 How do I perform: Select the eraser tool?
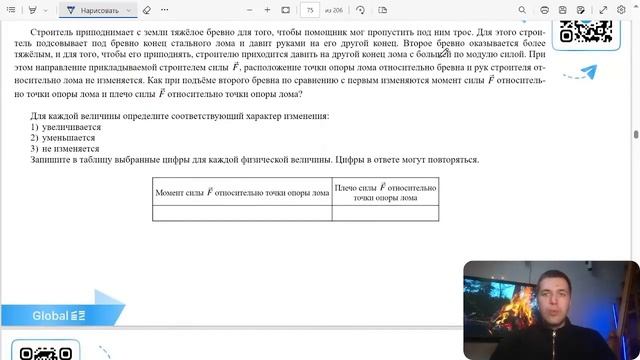[147, 10]
